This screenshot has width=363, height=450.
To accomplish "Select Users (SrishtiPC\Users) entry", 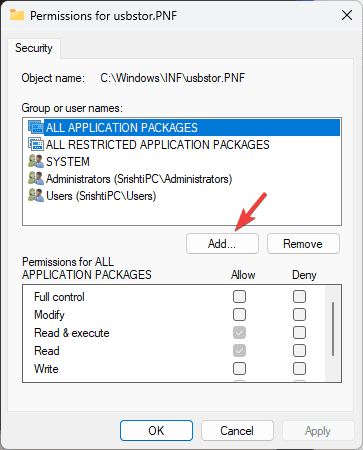I will point(101,196).
